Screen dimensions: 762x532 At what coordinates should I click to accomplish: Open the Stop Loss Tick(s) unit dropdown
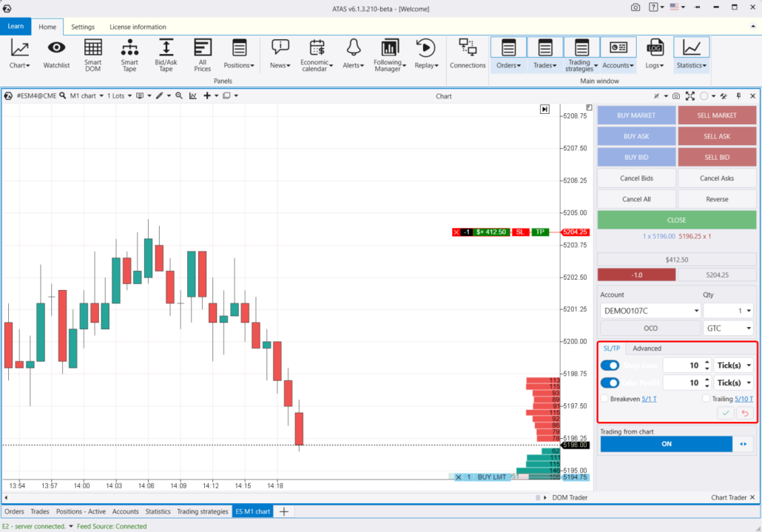tap(733, 366)
